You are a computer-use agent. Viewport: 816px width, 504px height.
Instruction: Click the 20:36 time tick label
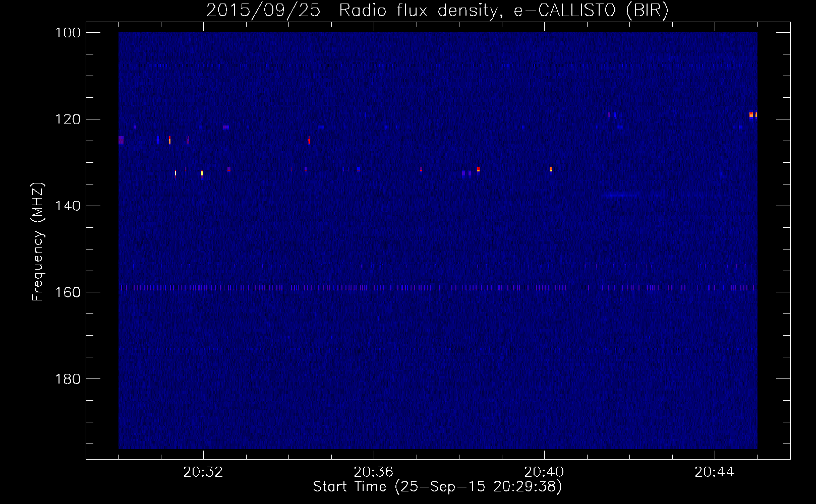[374, 472]
